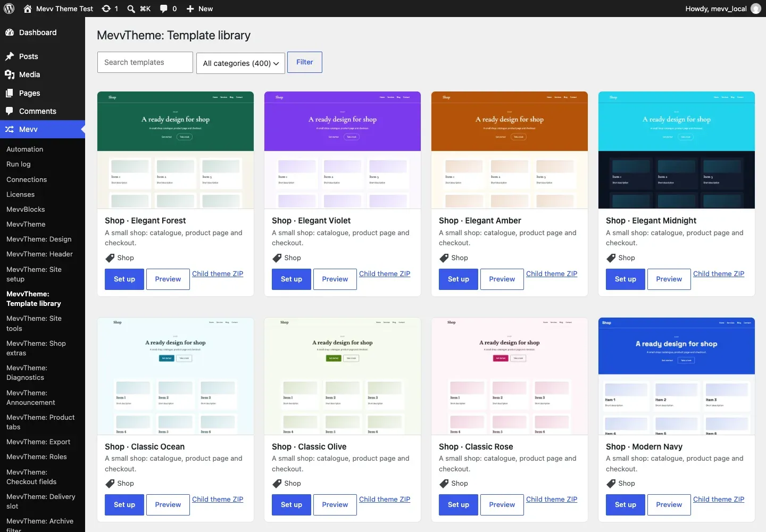The image size is (766, 532).
Task: Click the Mevv shuffle icon
Action: [10, 129]
